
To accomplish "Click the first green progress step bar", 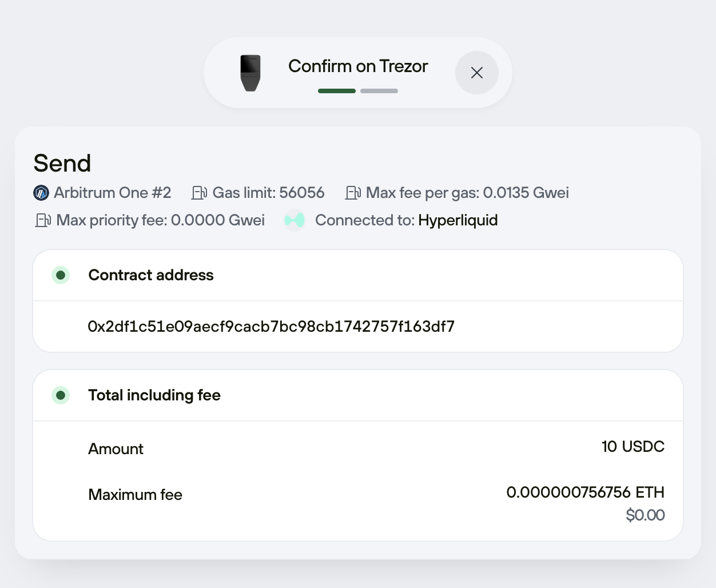I will pos(337,91).
